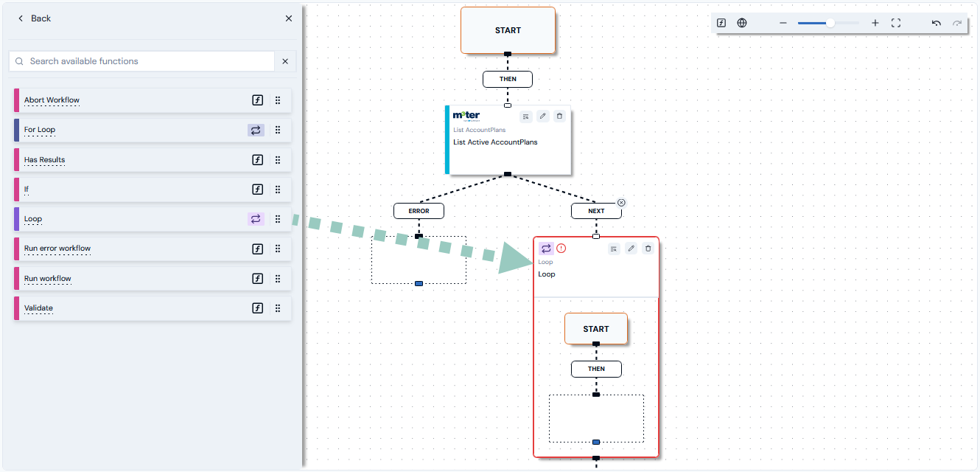Select the Run workflow function

pyautogui.click(x=153, y=279)
